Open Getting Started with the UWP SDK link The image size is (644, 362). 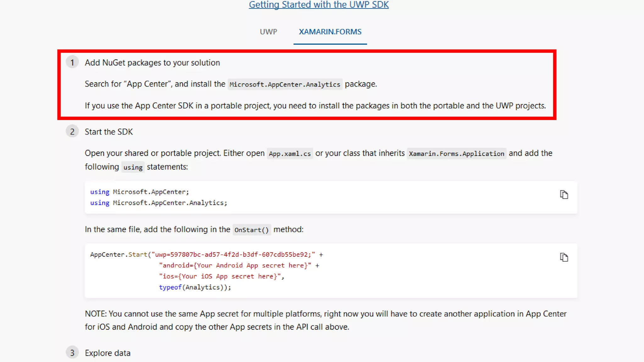[x=319, y=5]
